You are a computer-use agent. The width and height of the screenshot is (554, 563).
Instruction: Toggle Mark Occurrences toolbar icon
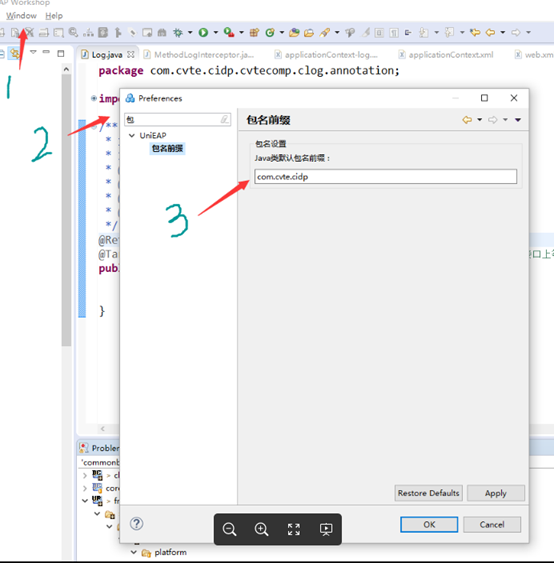point(366,33)
